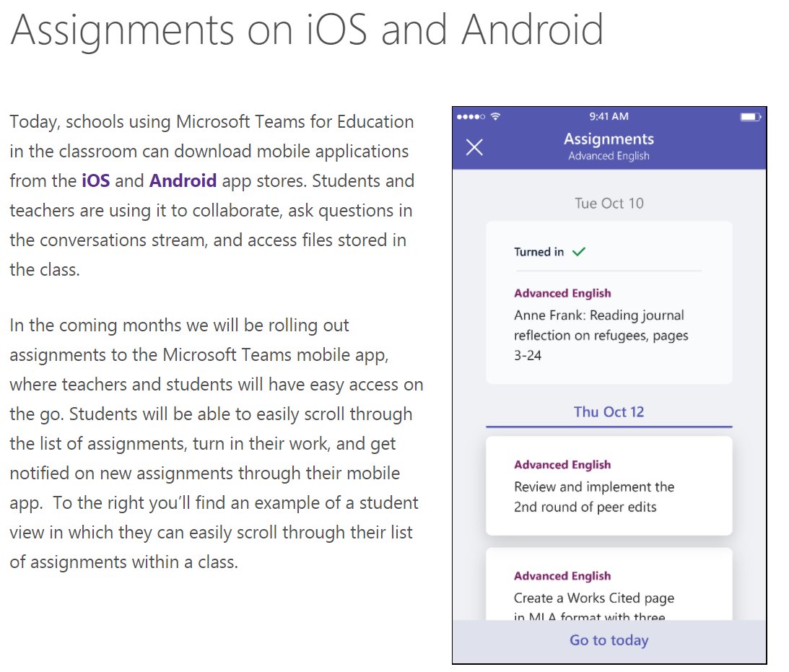The width and height of the screenshot is (789, 672).
Task: Select the Tue Oct 10 date header
Action: click(609, 204)
